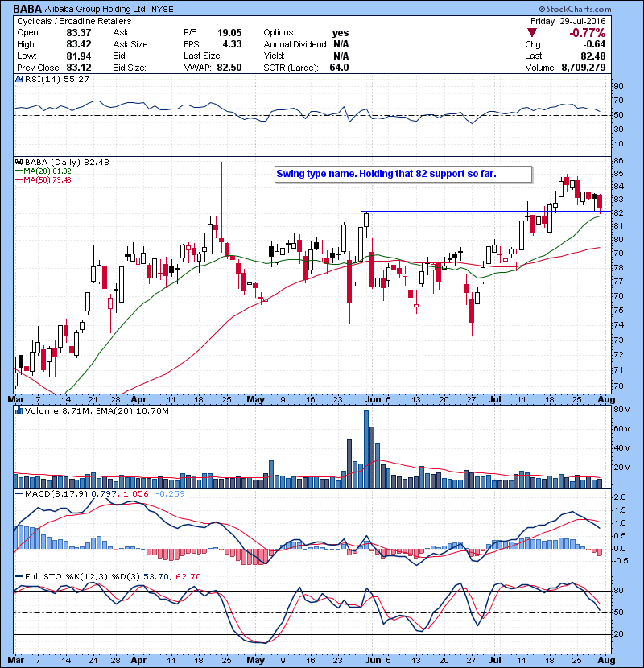Click 'Cyclicals / Broadline Retailers' sector label
Image resolution: width=644 pixels, height=668 pixels.
click(x=74, y=21)
